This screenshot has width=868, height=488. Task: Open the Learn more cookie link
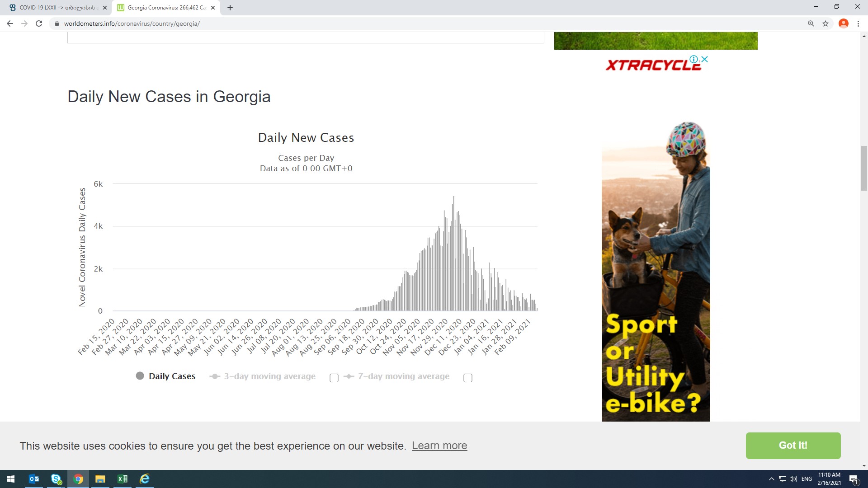tap(439, 446)
